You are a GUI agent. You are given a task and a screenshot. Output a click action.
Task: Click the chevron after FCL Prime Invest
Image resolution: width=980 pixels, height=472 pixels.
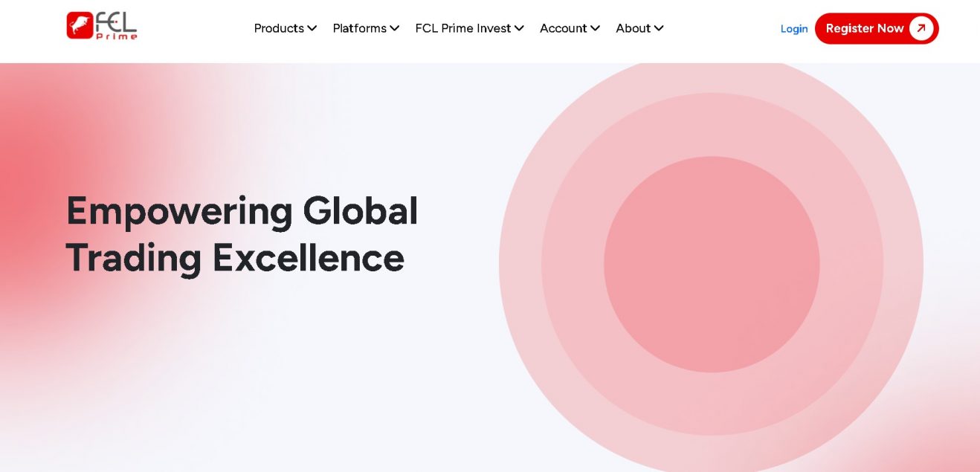click(x=519, y=28)
